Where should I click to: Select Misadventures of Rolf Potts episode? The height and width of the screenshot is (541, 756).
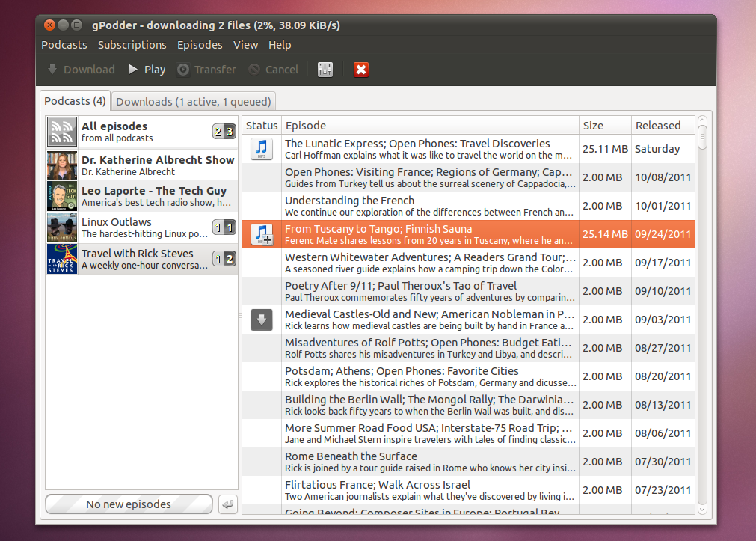click(468, 349)
